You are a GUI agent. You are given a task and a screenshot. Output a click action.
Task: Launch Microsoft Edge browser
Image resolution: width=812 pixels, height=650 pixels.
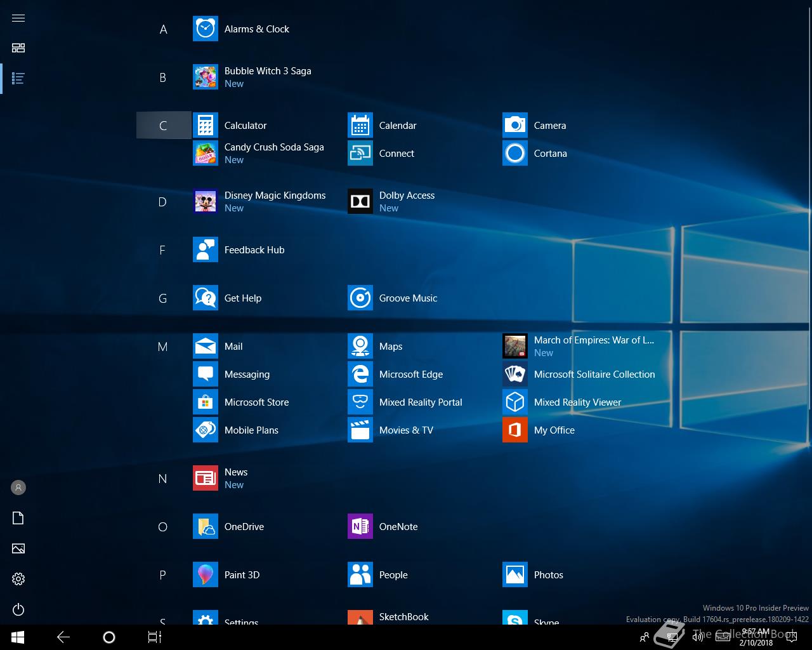[x=395, y=375]
